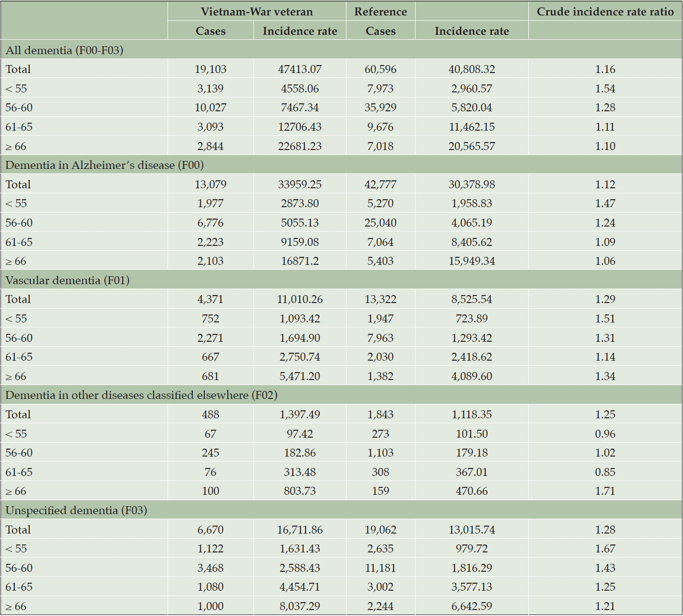Screen dimensions: 683x616
Task: Click the value 19,103 veteran cases
Action: [210, 69]
